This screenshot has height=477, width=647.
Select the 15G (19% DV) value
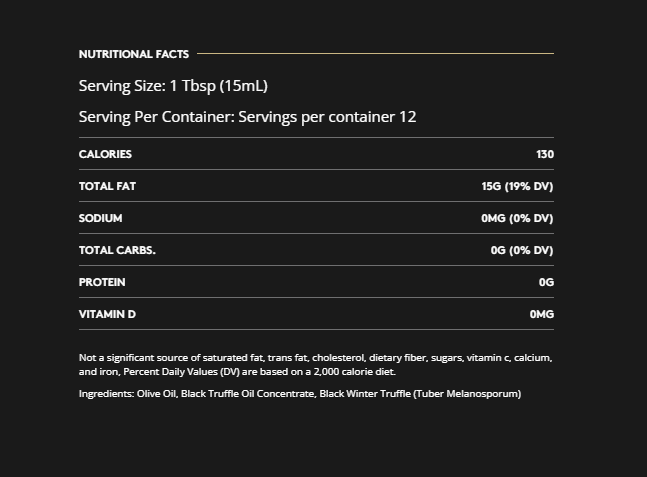click(x=517, y=186)
